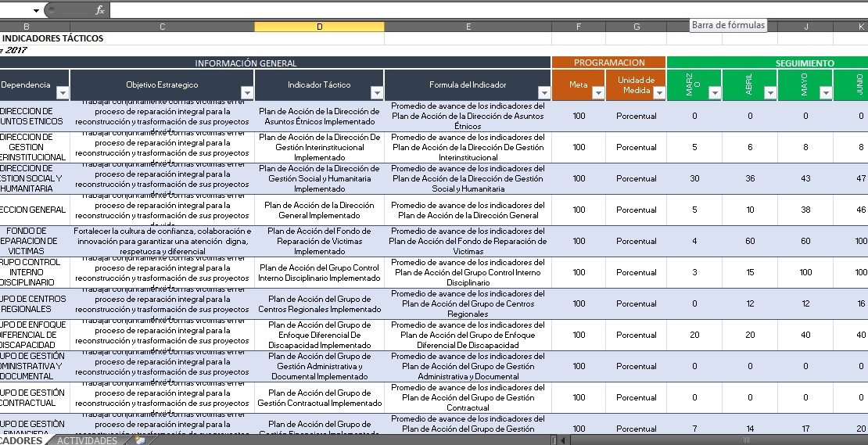This screenshot has width=868, height=445.
Task: Click formula cell for Grupo de Enfoque Diferencial De Discapacidad
Action: point(468,335)
